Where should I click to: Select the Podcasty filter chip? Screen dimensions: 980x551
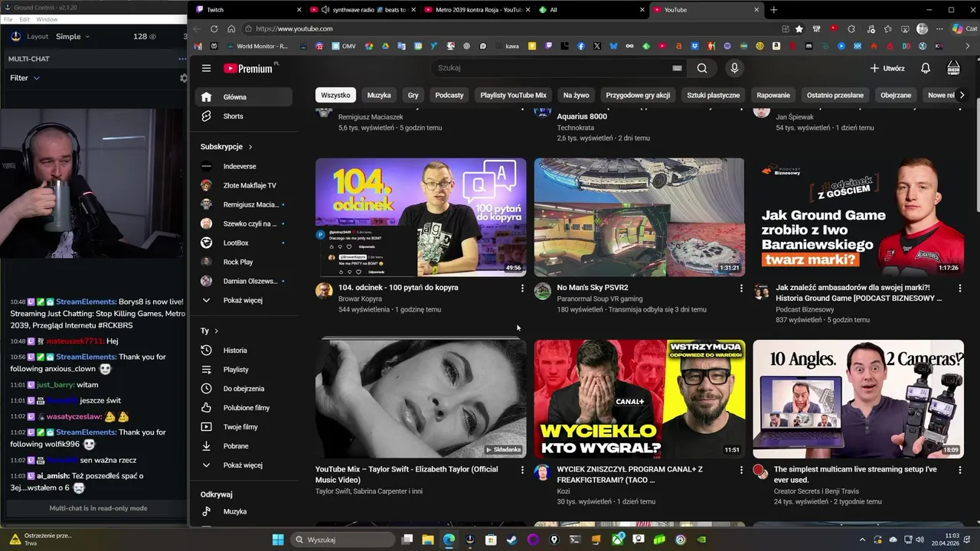pos(449,96)
